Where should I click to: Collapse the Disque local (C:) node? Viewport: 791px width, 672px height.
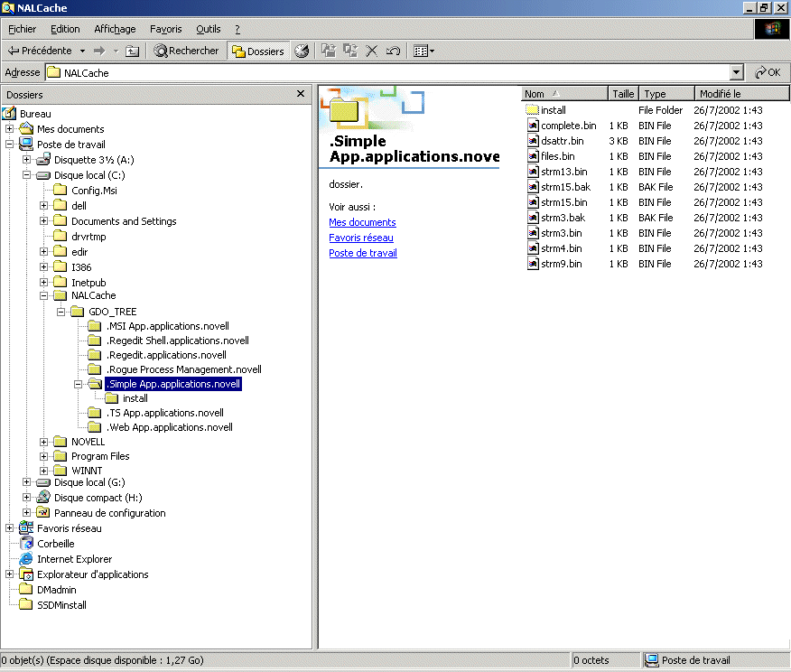pyautogui.click(x=26, y=174)
